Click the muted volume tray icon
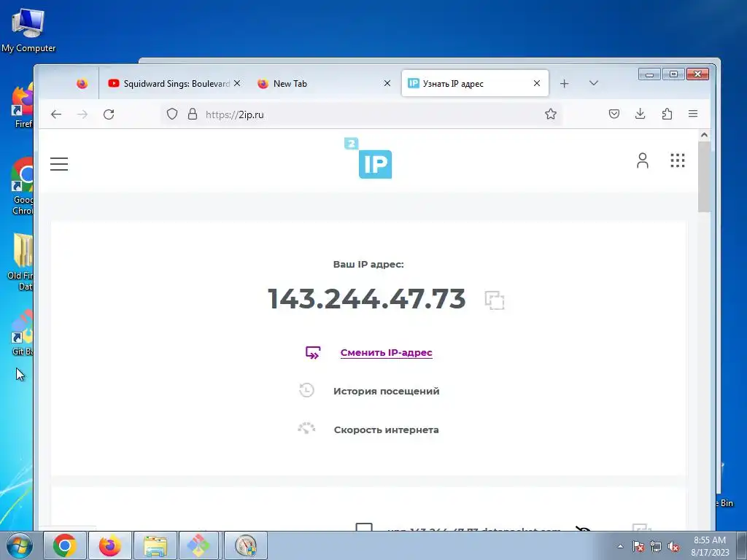 pos(673,546)
